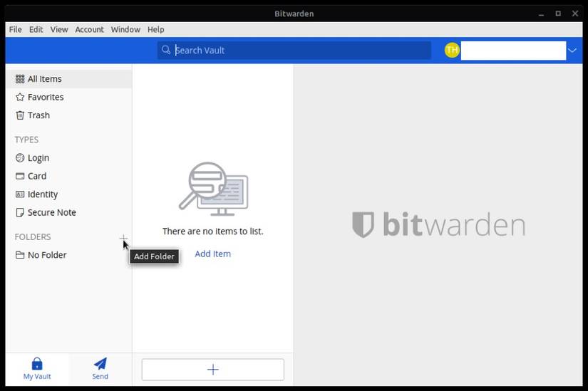588x391 pixels.
Task: Open the File menu
Action: [16, 29]
